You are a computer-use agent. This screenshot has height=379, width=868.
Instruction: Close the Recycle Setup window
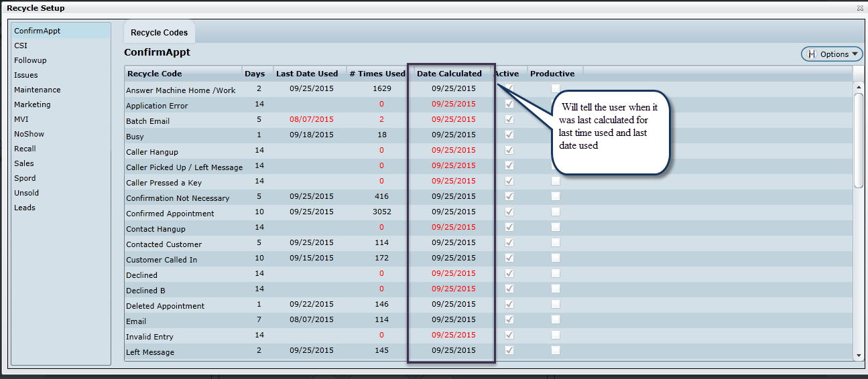(860, 8)
